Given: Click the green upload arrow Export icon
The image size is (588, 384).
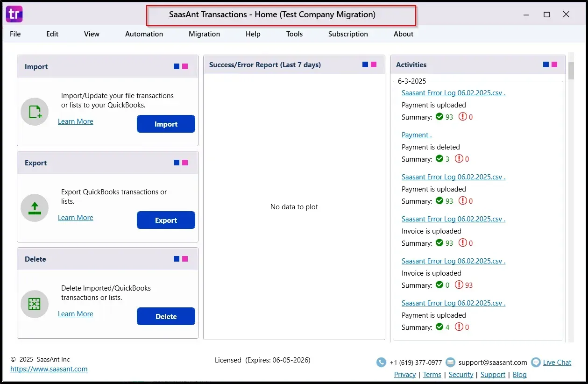Looking at the screenshot, I should 35,208.
